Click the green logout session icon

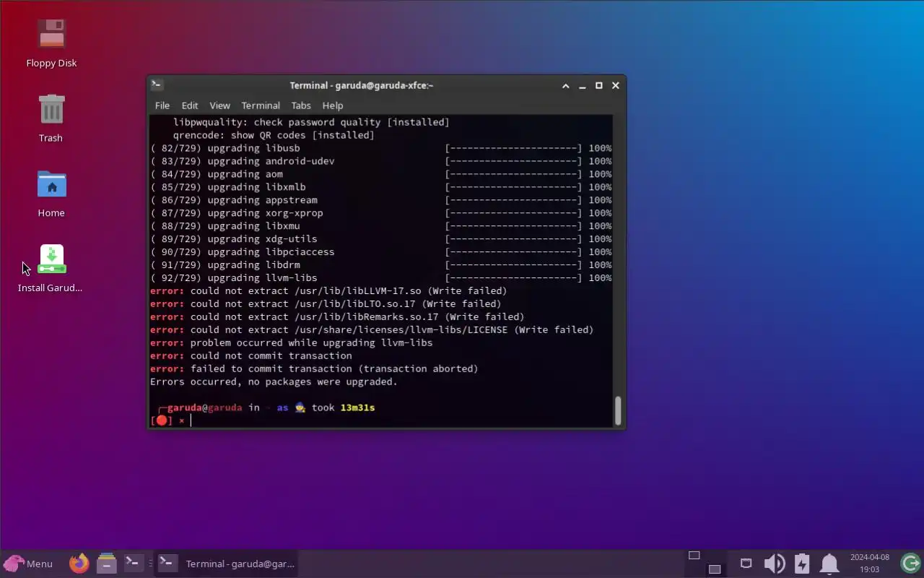(910, 563)
